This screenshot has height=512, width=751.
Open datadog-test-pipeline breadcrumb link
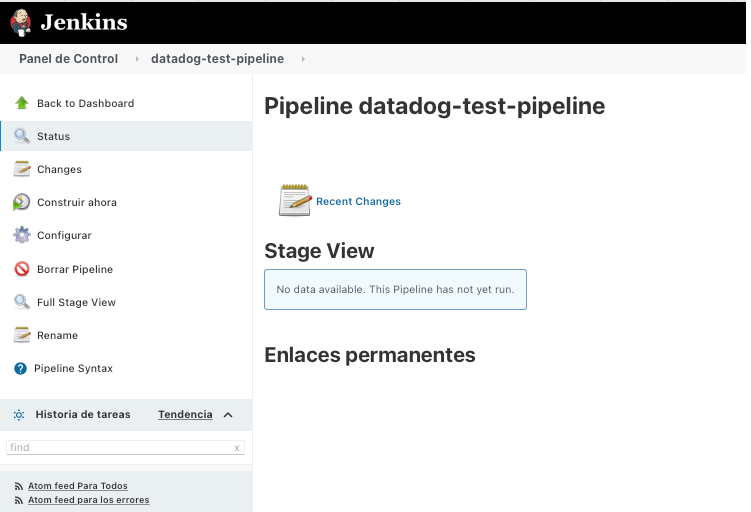coord(217,58)
